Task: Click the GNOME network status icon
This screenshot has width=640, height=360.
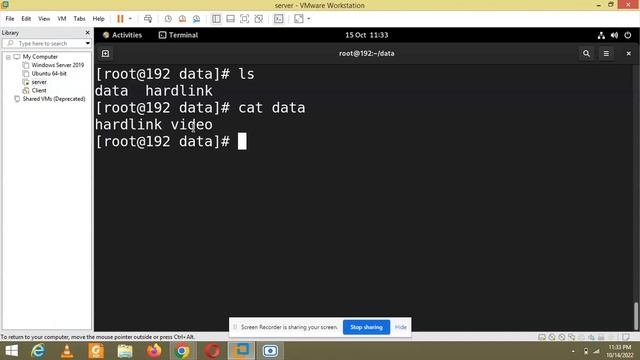Action: [601, 36]
